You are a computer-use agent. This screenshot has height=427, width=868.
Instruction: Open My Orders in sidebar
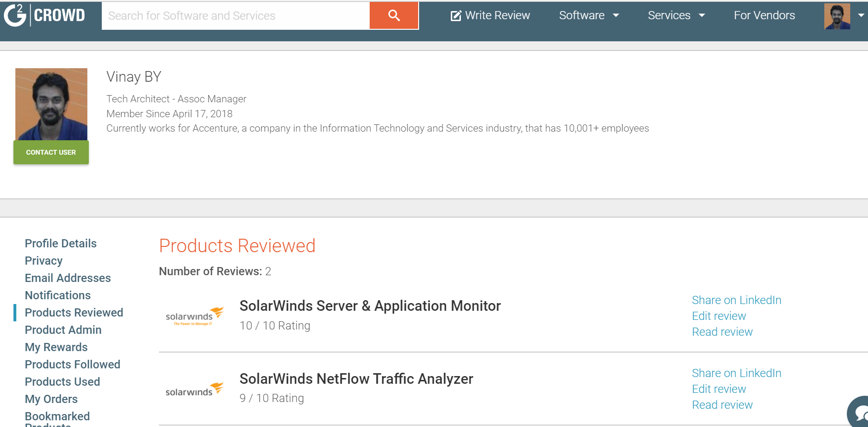(51, 399)
